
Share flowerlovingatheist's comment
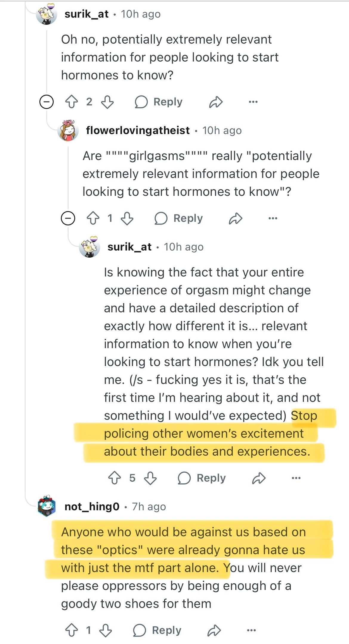coord(235,218)
